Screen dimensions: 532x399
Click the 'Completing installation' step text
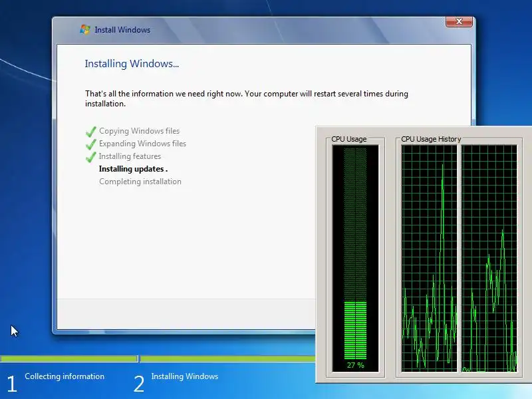tap(140, 182)
